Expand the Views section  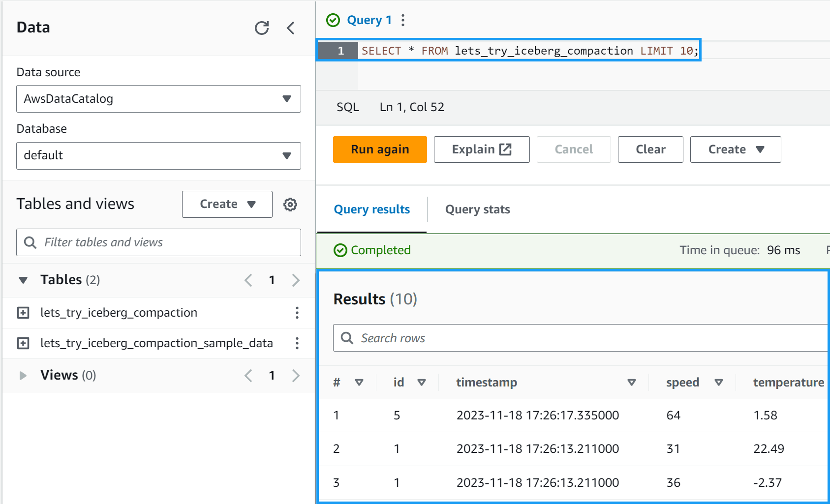click(23, 376)
